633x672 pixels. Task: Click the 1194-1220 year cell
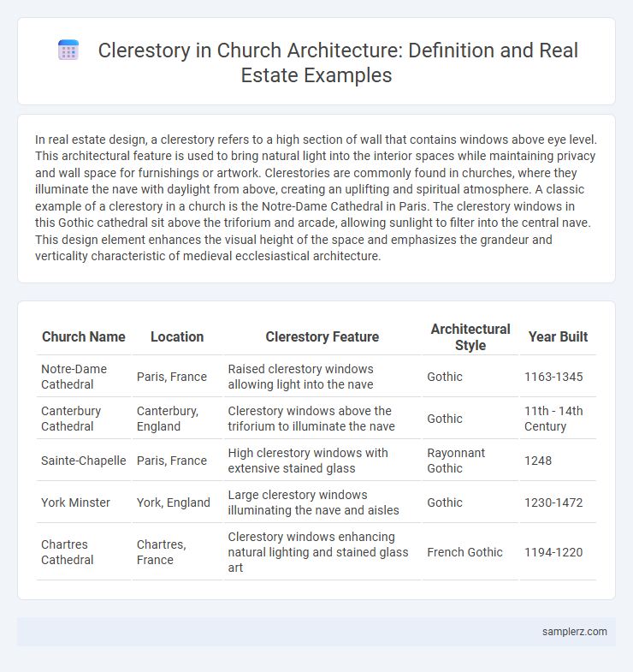click(558, 552)
